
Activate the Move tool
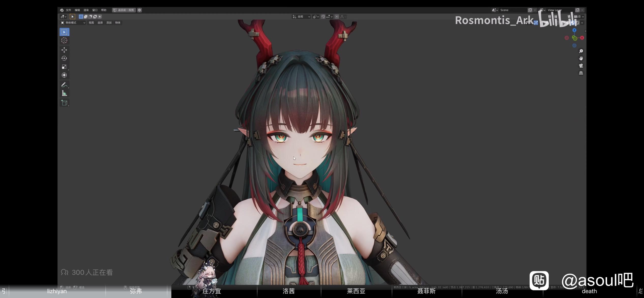click(64, 50)
